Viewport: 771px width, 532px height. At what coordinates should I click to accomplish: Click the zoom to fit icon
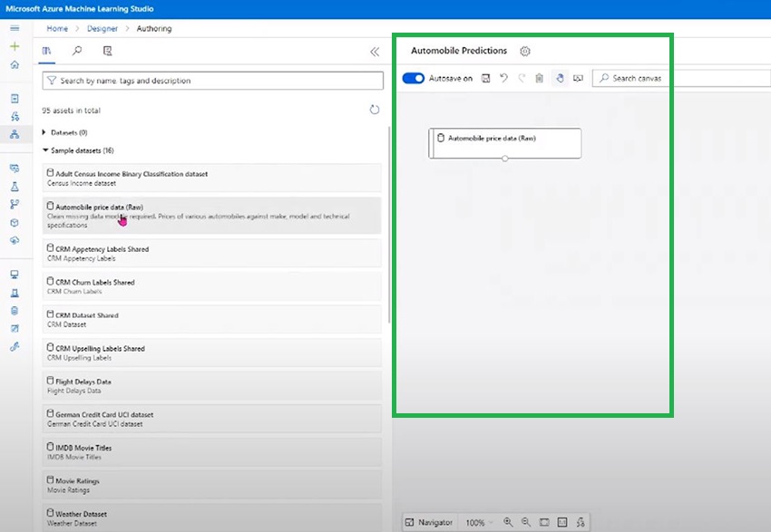544,522
